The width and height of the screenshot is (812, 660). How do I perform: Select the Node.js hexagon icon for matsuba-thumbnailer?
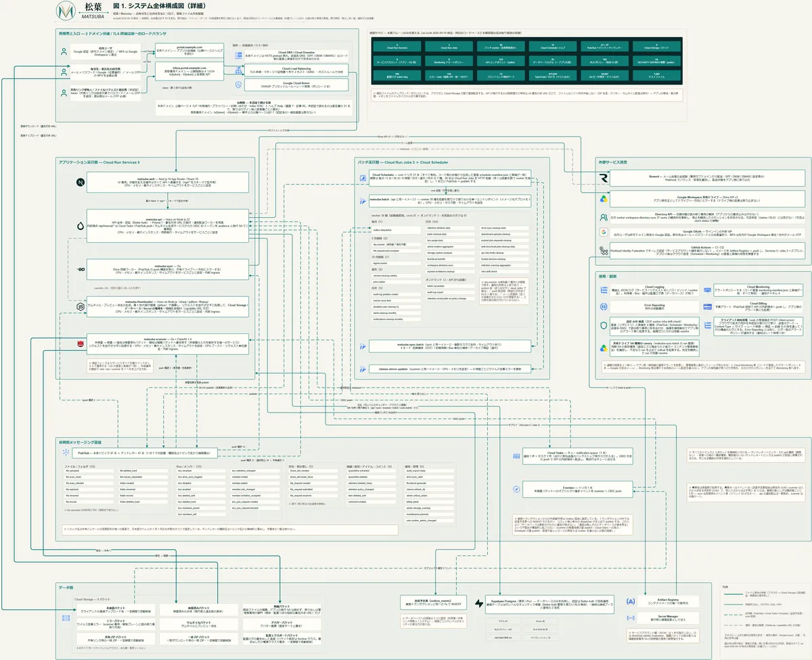[80, 306]
